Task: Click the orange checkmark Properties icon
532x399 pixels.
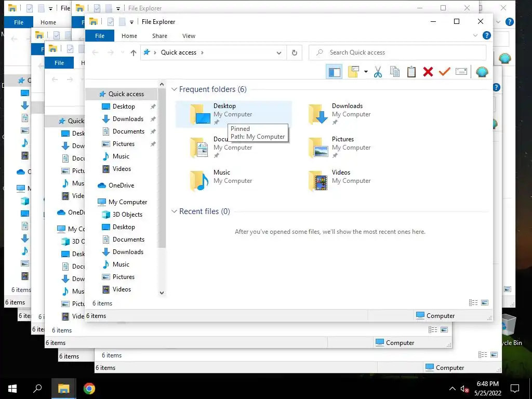Action: click(x=445, y=72)
